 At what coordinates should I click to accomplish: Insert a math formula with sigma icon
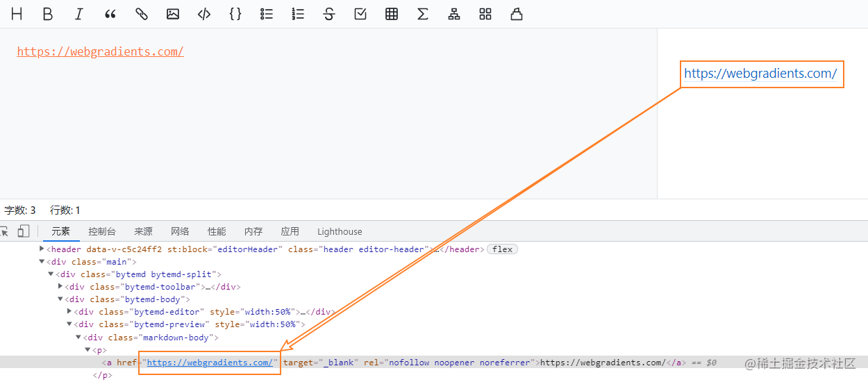[x=423, y=14]
